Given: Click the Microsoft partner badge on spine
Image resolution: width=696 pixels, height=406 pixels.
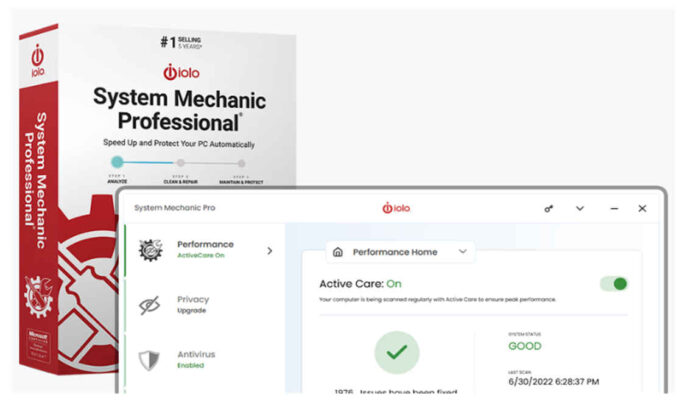Looking at the screenshot, I should point(38,346).
